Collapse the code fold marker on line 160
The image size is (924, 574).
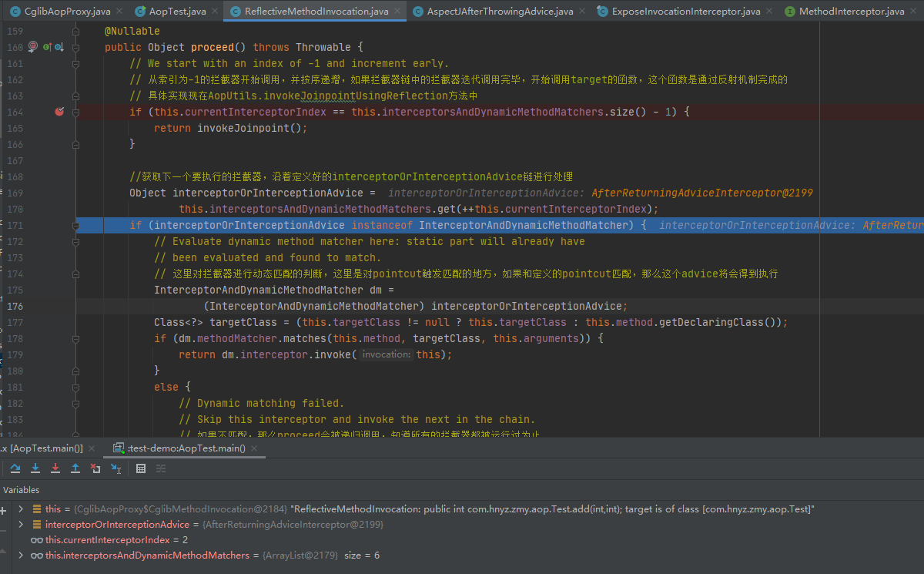pyautogui.click(x=76, y=47)
